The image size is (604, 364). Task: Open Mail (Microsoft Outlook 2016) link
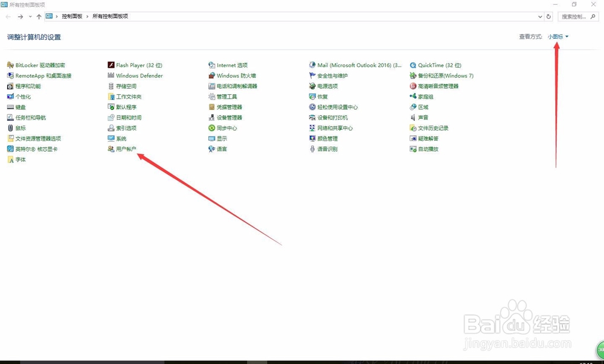pos(359,65)
